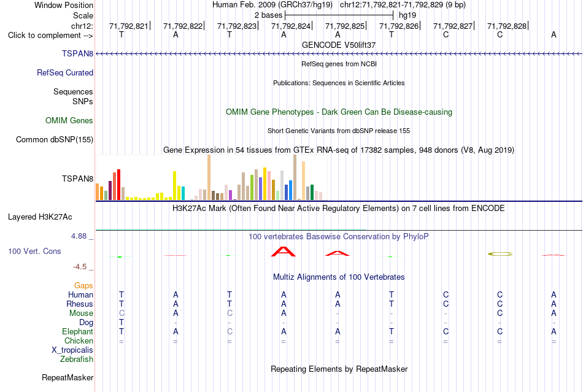583x392 pixels.
Task: Click the 'H3K27Ac Mark' ENCODE track title
Action: pyautogui.click(x=339, y=208)
